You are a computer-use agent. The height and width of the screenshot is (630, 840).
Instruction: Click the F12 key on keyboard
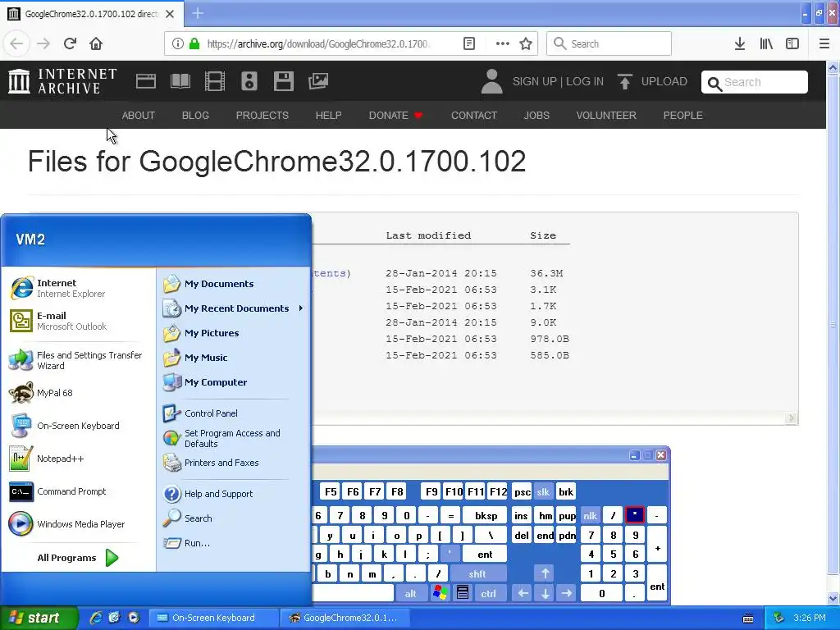point(498,492)
